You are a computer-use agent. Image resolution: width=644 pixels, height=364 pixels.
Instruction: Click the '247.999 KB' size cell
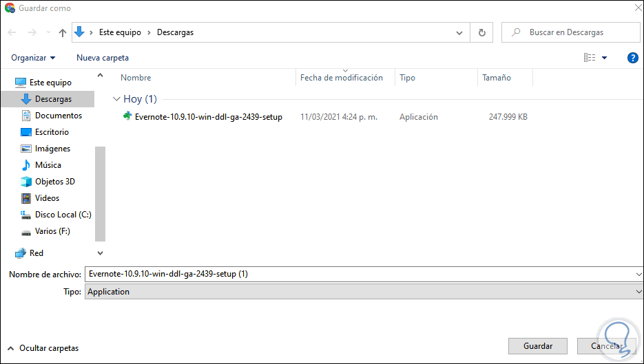(508, 117)
